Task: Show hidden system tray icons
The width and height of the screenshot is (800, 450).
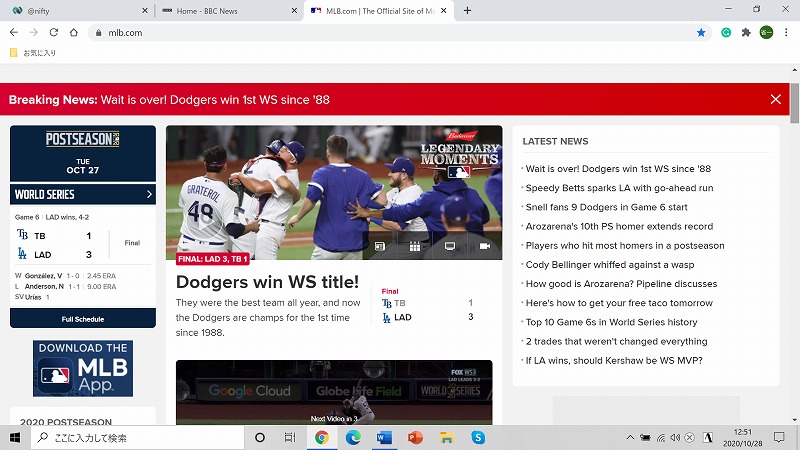Action: pos(630,437)
